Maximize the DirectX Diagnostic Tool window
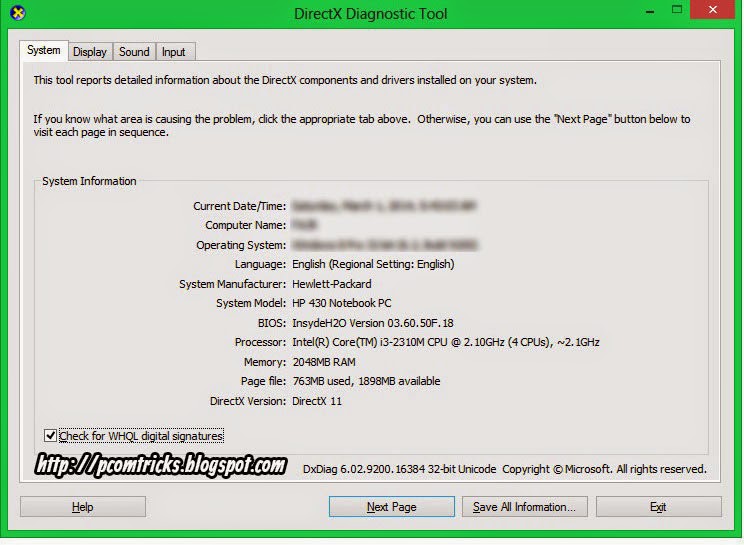 (677, 9)
